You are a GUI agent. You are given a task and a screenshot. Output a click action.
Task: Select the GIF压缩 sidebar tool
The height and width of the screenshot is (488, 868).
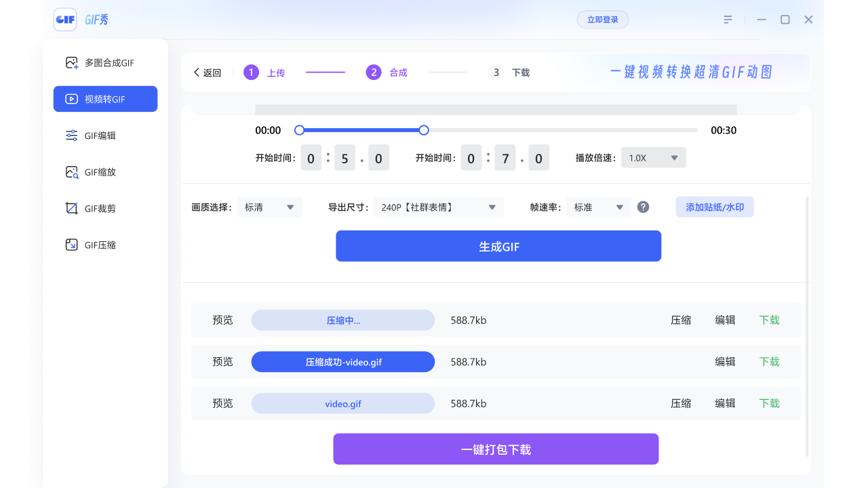[x=105, y=245]
